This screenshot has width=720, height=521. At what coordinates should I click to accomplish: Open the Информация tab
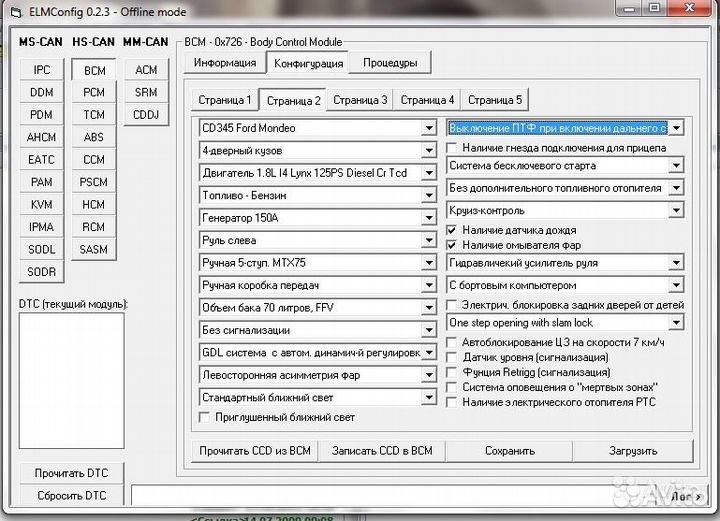(224, 63)
